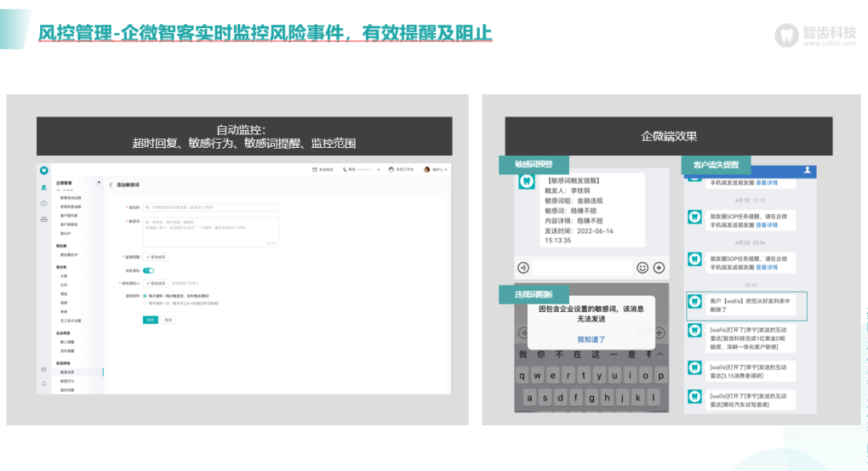Click the bell notification icon in left rail
The width and height of the screenshot is (868, 471).
coord(43,383)
